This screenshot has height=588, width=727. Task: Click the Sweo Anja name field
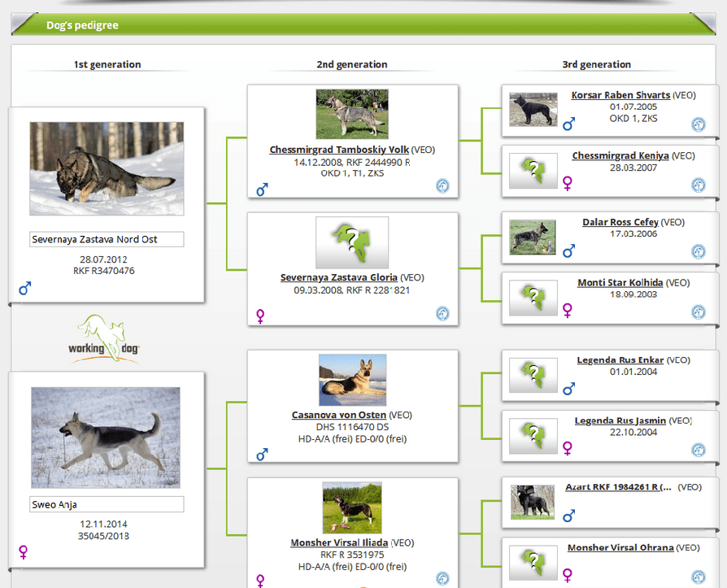coord(106,504)
